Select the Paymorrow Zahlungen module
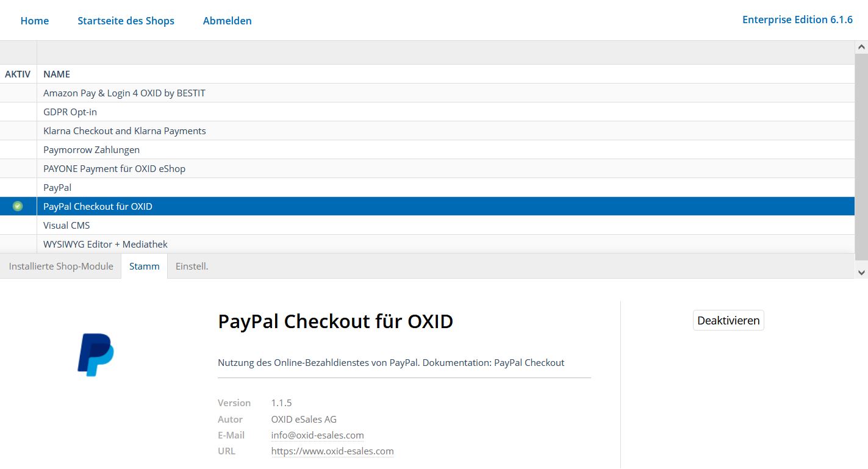The width and height of the screenshot is (868, 469). (x=91, y=149)
